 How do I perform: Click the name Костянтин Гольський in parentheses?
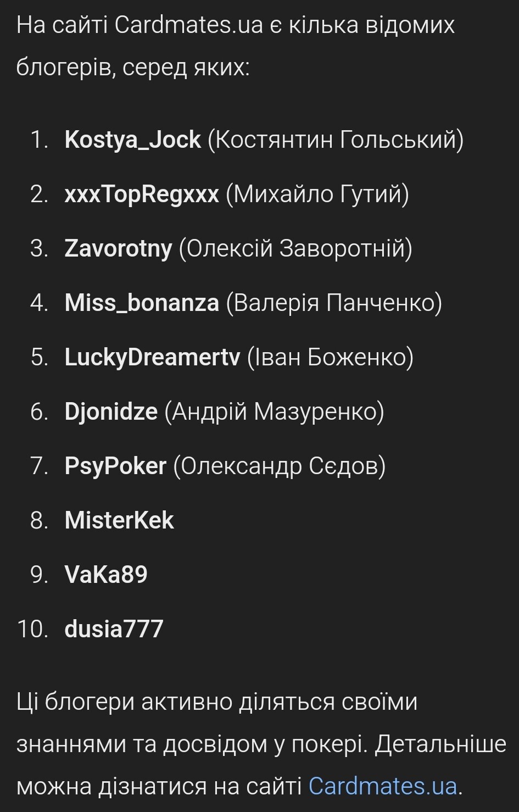[x=336, y=140]
